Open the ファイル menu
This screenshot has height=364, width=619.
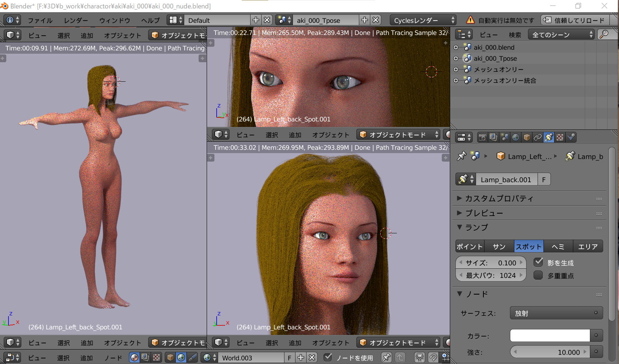click(40, 20)
